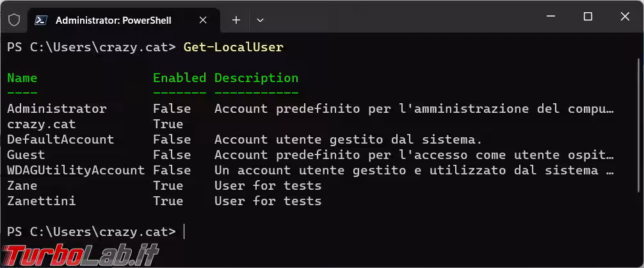Select the Administrator: PowerShell tab title
The width and height of the screenshot is (644, 268).
tap(113, 20)
